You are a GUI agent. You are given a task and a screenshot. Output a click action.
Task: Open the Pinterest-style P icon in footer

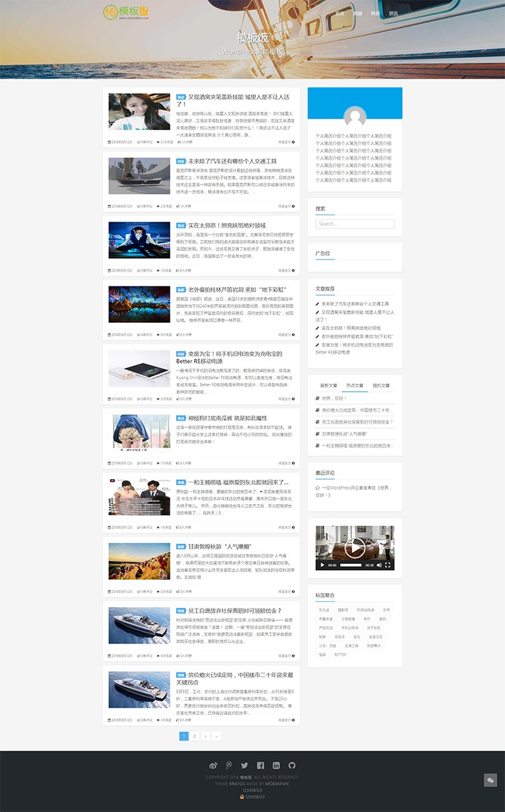click(229, 766)
